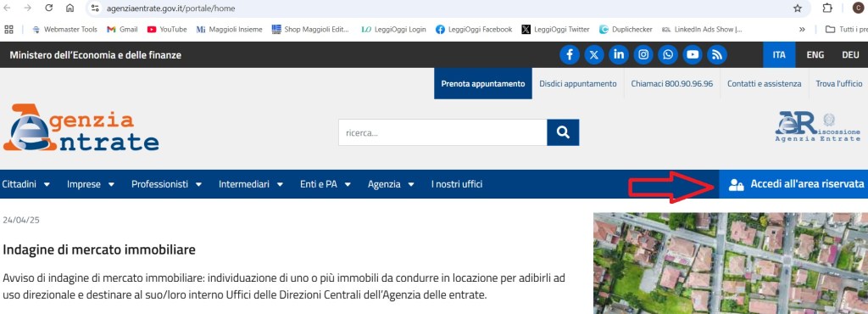Image resolution: width=868 pixels, height=314 pixels.
Task: Click the ricerca search field
Action: [442, 132]
